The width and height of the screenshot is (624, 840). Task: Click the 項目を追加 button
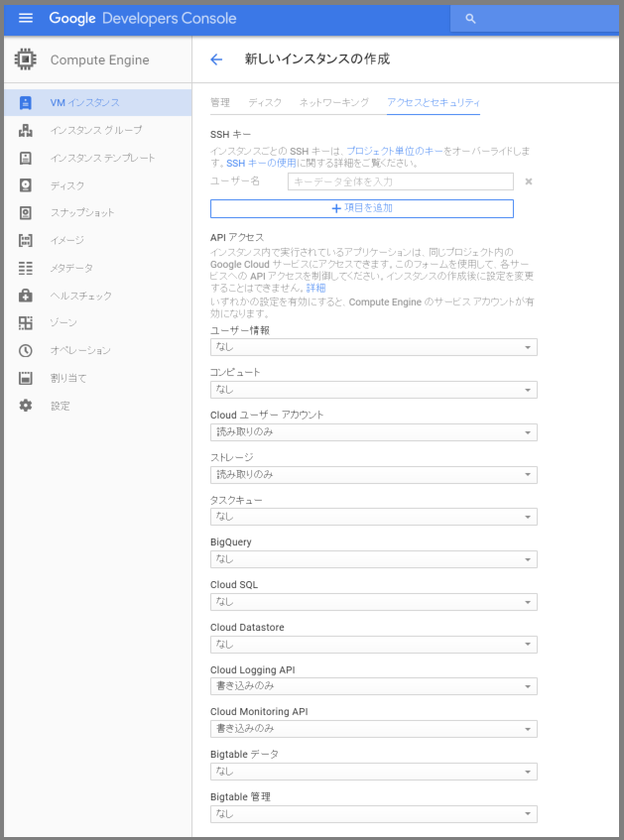click(x=362, y=208)
